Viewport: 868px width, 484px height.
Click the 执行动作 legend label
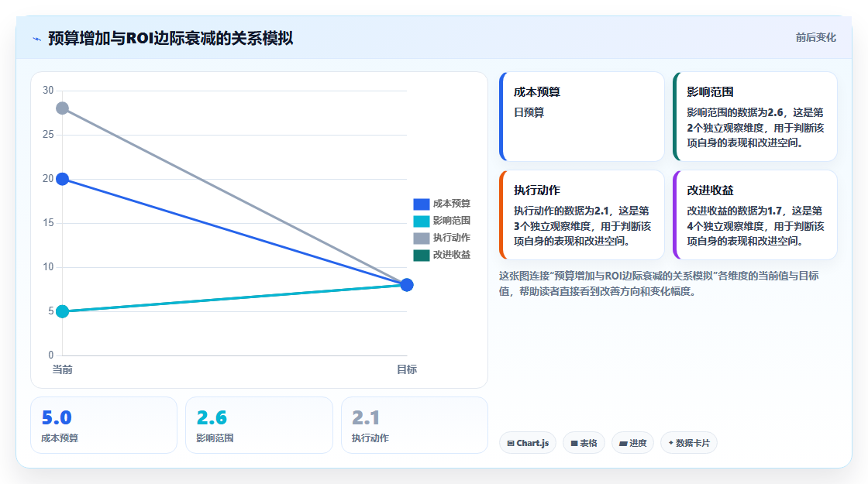(x=452, y=238)
